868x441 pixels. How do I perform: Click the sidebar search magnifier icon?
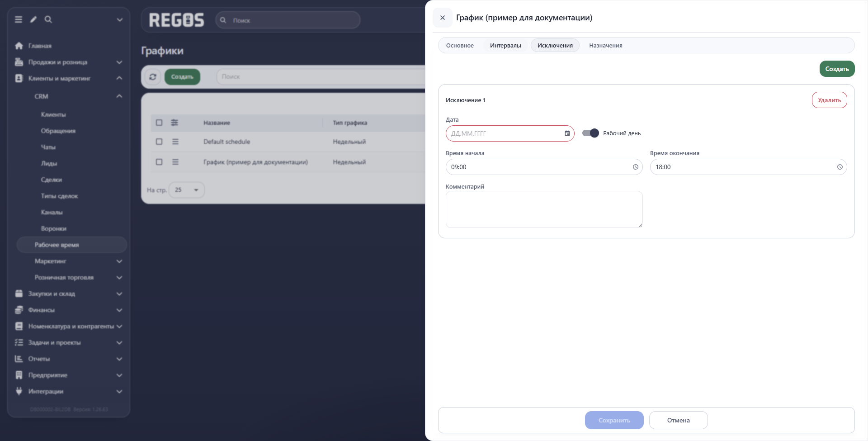click(x=48, y=19)
